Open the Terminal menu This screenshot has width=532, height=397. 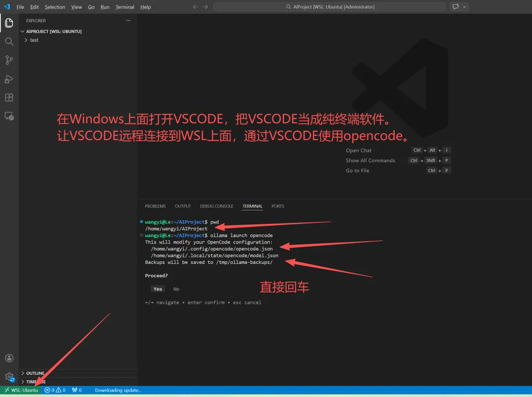[x=125, y=7]
